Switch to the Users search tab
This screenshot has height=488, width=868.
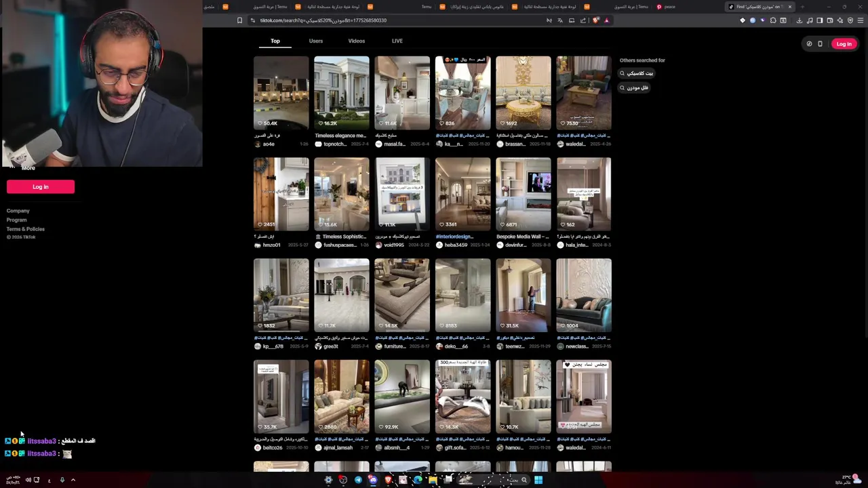tap(316, 41)
